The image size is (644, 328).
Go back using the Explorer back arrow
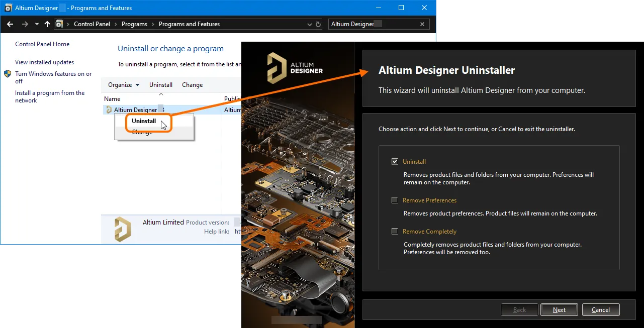tap(10, 24)
